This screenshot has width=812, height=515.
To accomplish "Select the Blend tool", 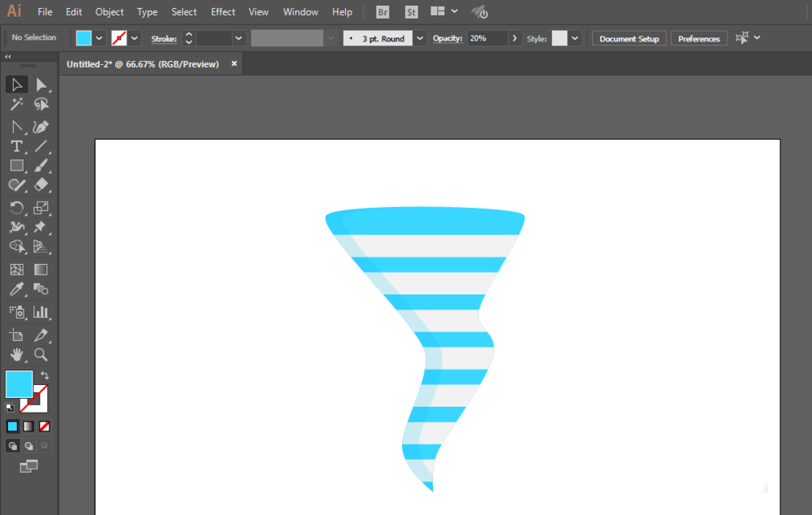I will (x=41, y=289).
